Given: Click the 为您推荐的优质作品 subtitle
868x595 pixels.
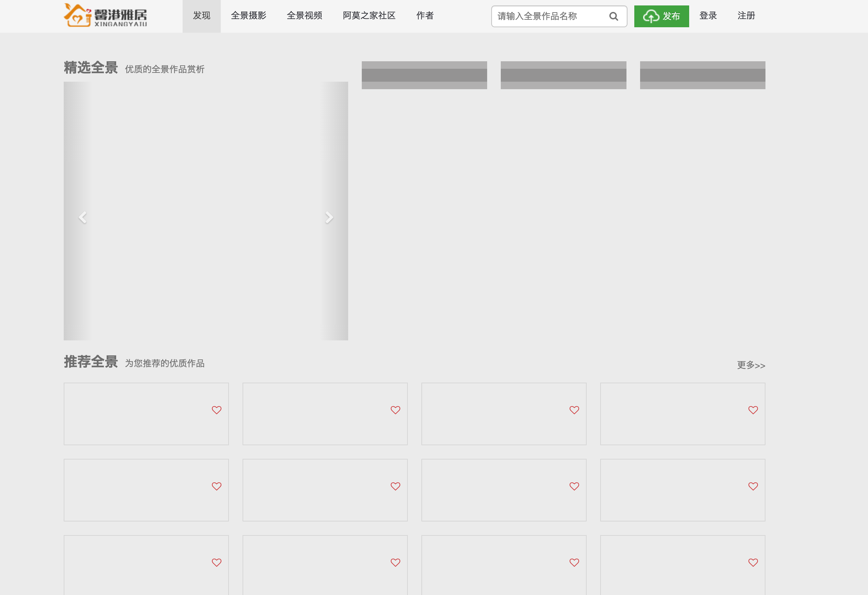Looking at the screenshot, I should coord(165,364).
